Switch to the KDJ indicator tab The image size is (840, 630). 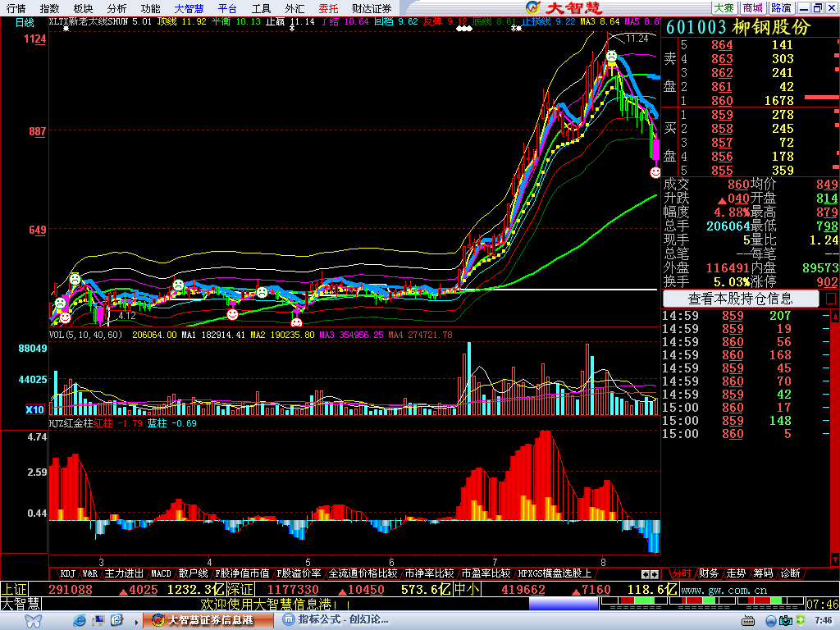click(x=67, y=573)
